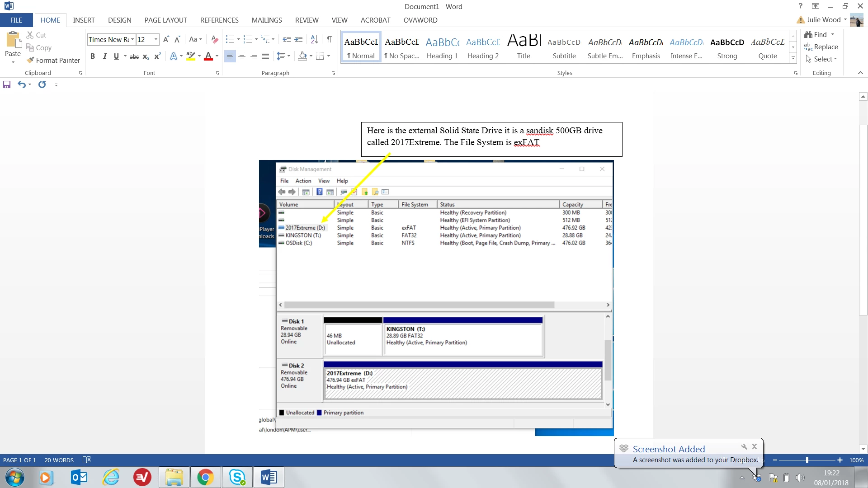This screenshot has width=868, height=488.
Task: Click the zoom slider handle in status bar
Action: pos(807,460)
